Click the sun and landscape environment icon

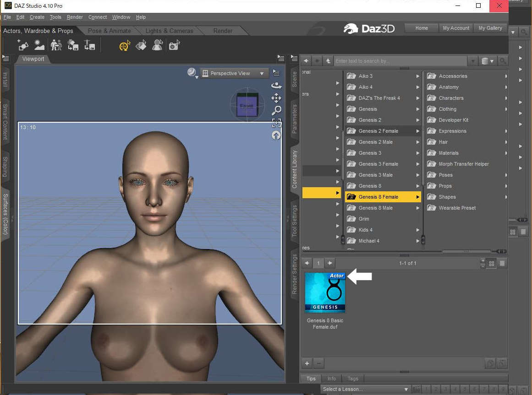point(39,45)
